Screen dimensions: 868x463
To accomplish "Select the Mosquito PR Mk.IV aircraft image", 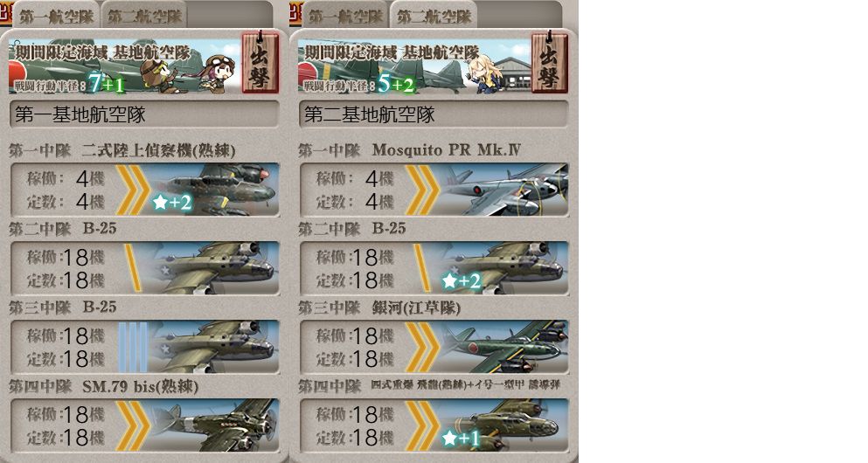I will coord(505,190).
